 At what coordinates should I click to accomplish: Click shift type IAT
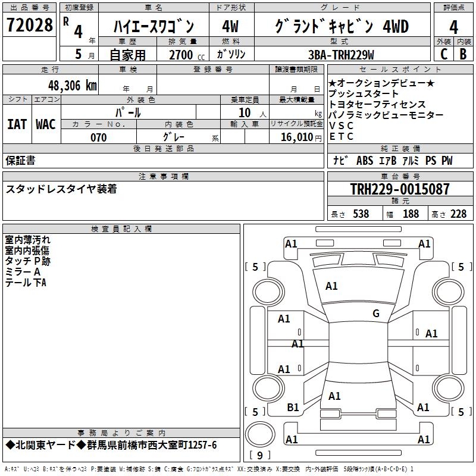tap(17, 124)
